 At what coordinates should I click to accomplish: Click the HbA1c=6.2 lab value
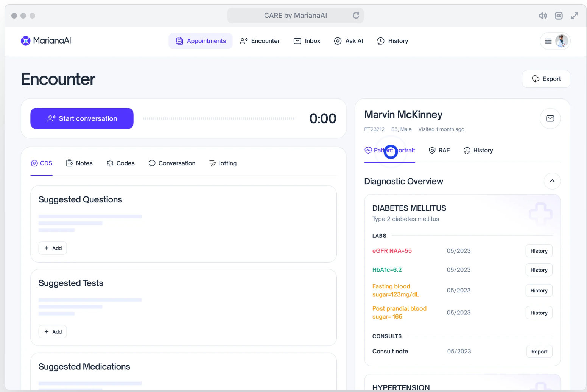(387, 270)
